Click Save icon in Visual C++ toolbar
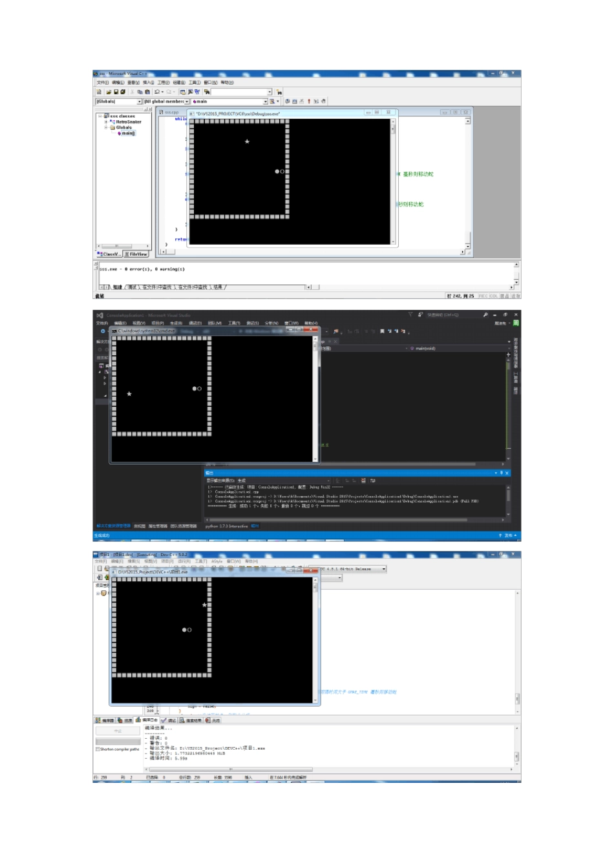614x868 pixels. coord(116,92)
